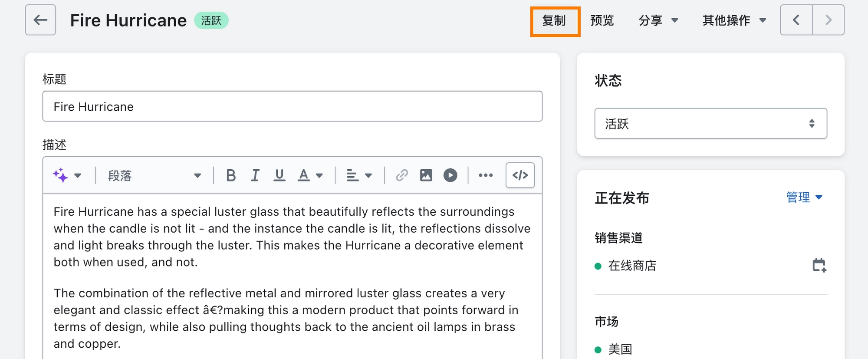This screenshot has width=868, height=359.
Task: Open the AI magic sparkle menu
Action: (x=67, y=175)
